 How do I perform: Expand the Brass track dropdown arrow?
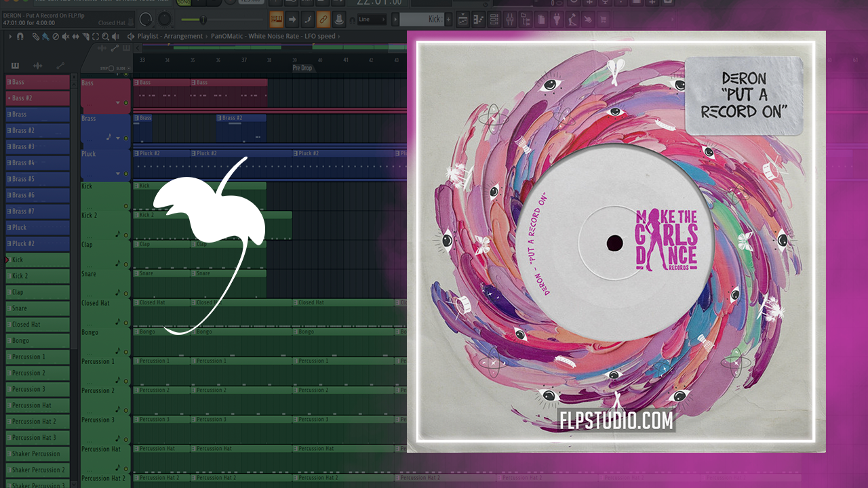click(118, 138)
